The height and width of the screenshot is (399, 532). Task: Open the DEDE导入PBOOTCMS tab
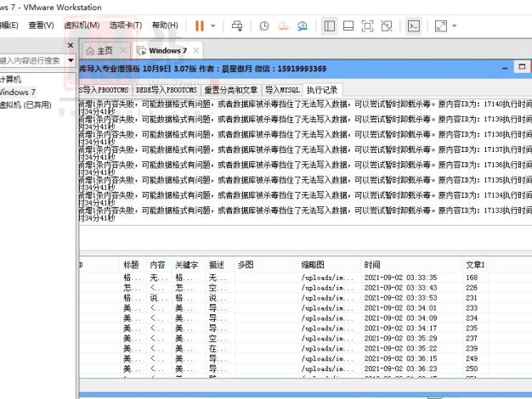167,90
